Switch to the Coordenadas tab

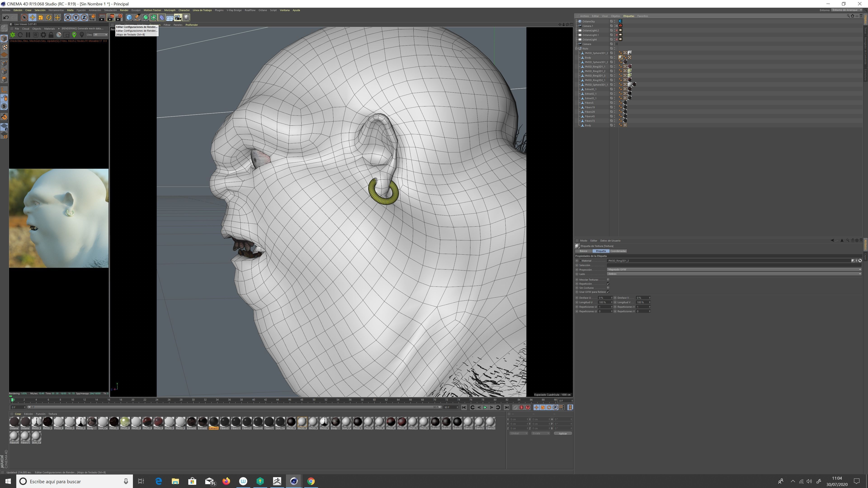(x=618, y=251)
